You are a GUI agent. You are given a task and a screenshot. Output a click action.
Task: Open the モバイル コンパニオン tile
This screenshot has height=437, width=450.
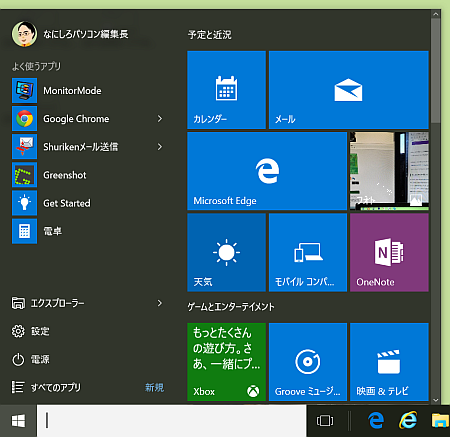pos(308,252)
